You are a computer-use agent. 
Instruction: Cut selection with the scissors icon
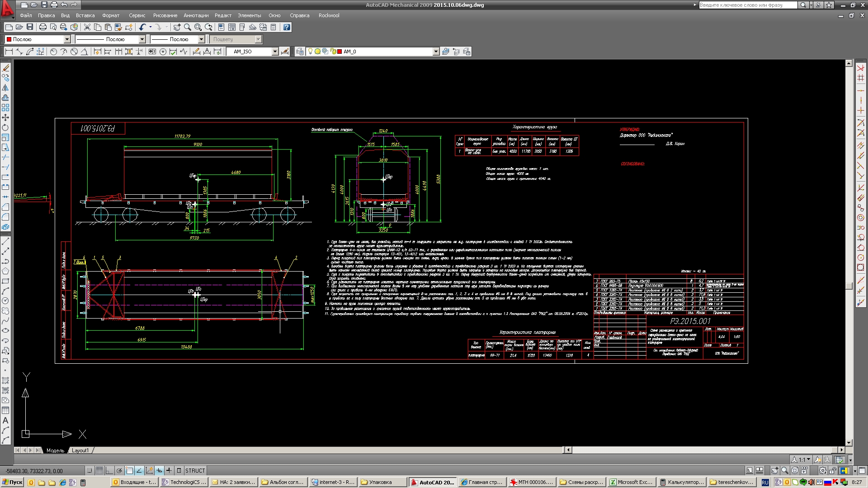pos(87,27)
